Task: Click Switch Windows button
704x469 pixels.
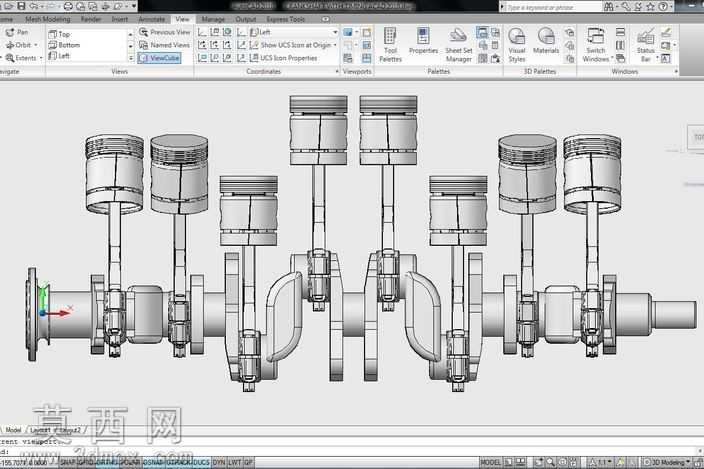Action: pyautogui.click(x=595, y=44)
